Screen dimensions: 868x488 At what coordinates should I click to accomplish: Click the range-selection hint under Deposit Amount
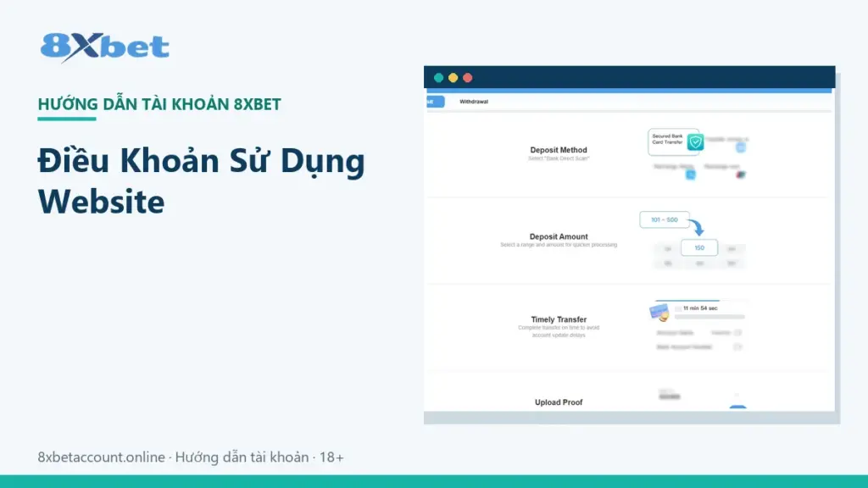[x=559, y=245]
